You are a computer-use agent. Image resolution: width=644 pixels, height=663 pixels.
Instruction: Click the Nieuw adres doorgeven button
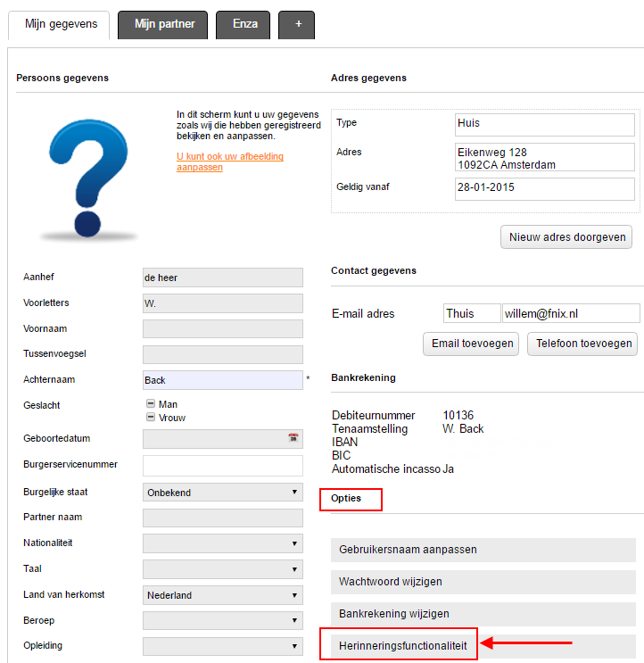point(566,237)
